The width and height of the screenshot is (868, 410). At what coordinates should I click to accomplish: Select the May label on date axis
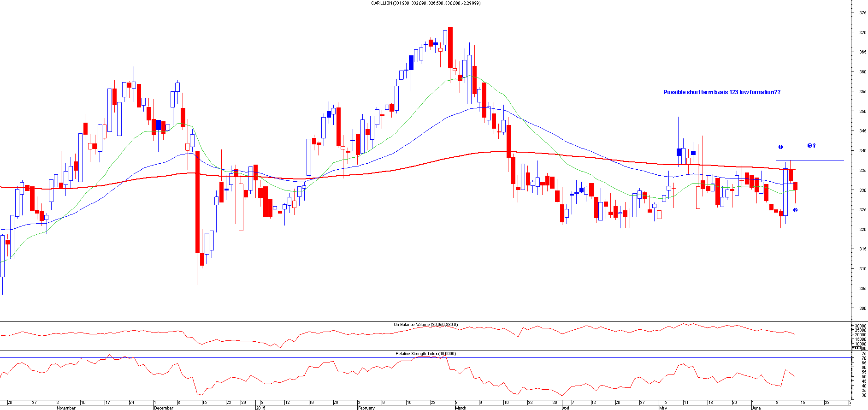pyautogui.click(x=663, y=408)
